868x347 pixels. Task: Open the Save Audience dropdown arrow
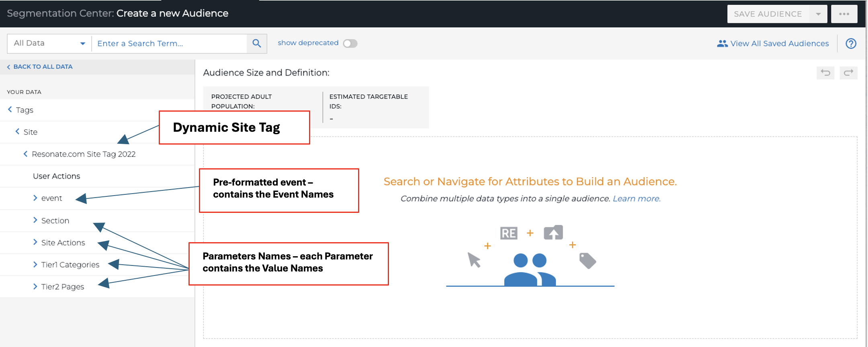818,14
